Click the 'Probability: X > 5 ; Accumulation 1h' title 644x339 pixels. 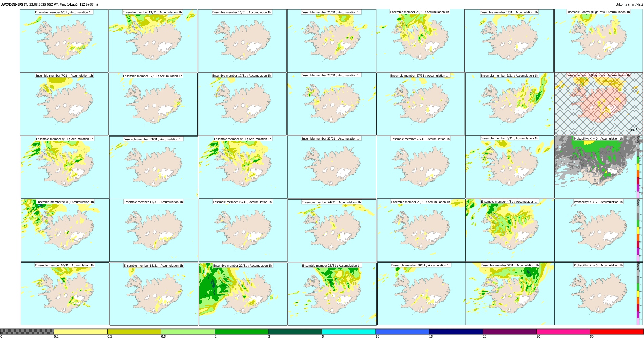(598, 265)
